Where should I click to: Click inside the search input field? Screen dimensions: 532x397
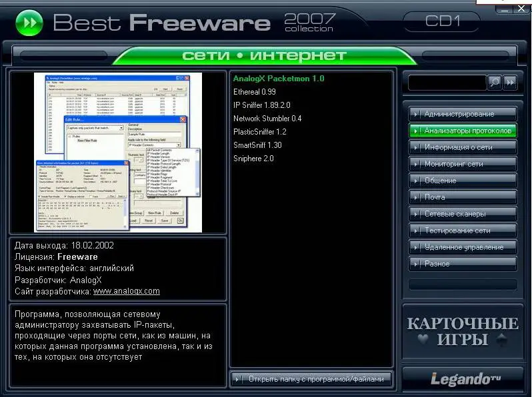pyautogui.click(x=447, y=83)
